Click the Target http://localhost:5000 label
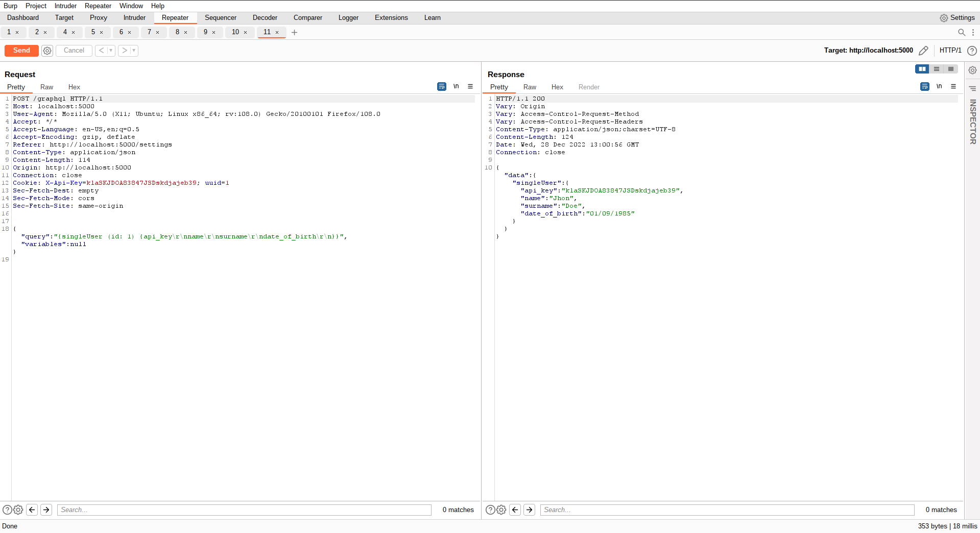 click(868, 51)
